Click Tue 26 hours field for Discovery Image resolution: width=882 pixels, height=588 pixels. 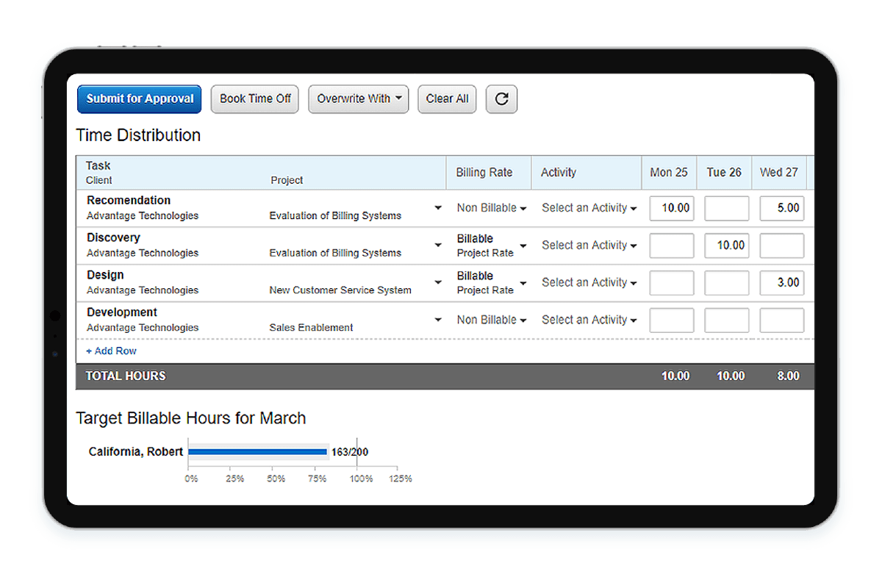coord(726,245)
